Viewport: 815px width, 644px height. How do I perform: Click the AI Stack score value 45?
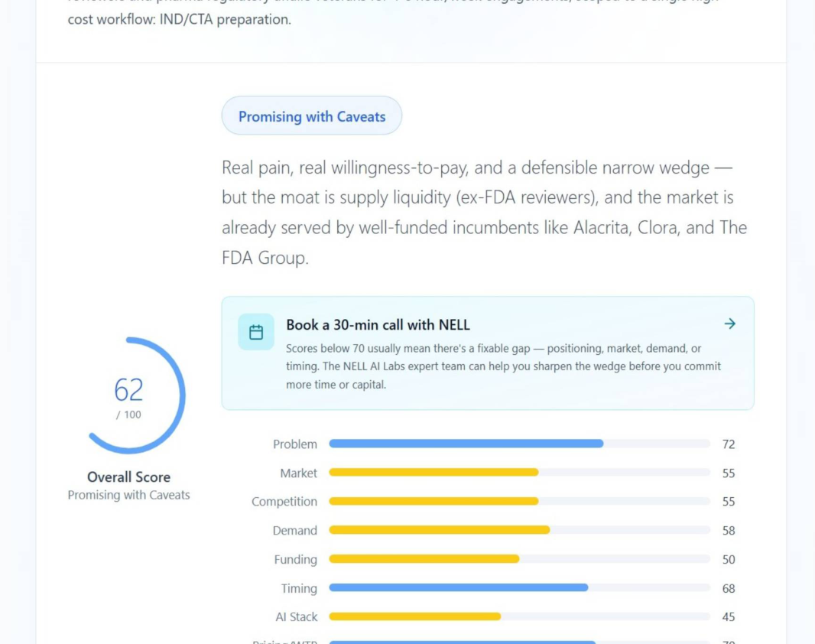(x=728, y=617)
